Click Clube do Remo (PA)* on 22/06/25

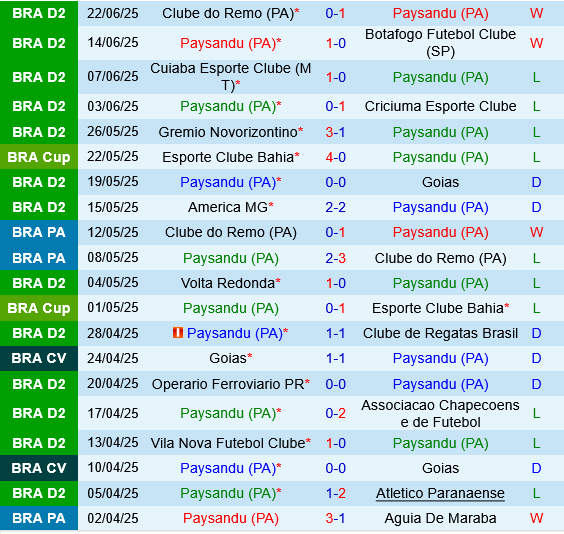(x=231, y=13)
